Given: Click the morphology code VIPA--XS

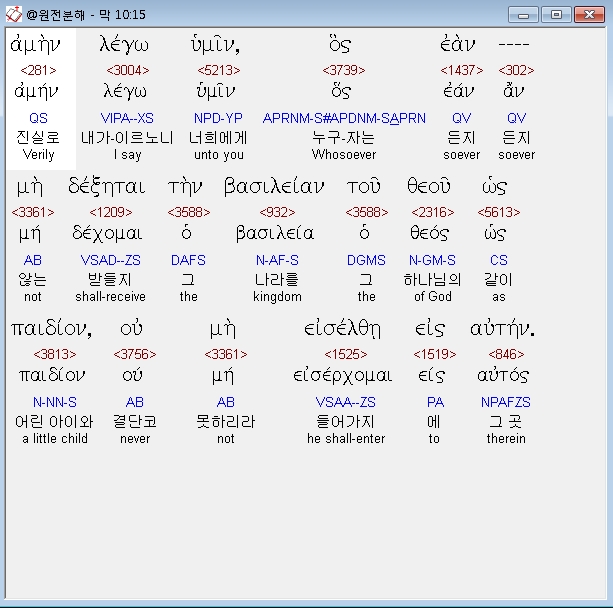Looking at the screenshot, I should 127,118.
